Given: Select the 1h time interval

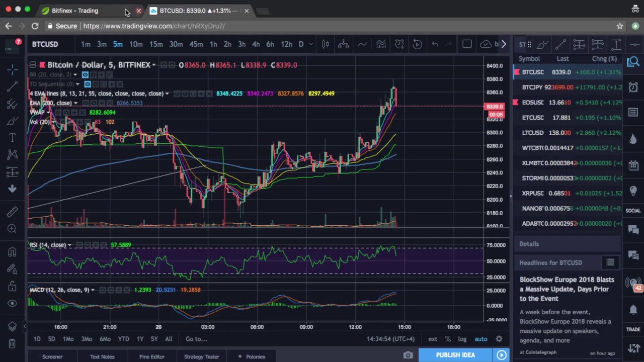Looking at the screenshot, I should pos(213,44).
